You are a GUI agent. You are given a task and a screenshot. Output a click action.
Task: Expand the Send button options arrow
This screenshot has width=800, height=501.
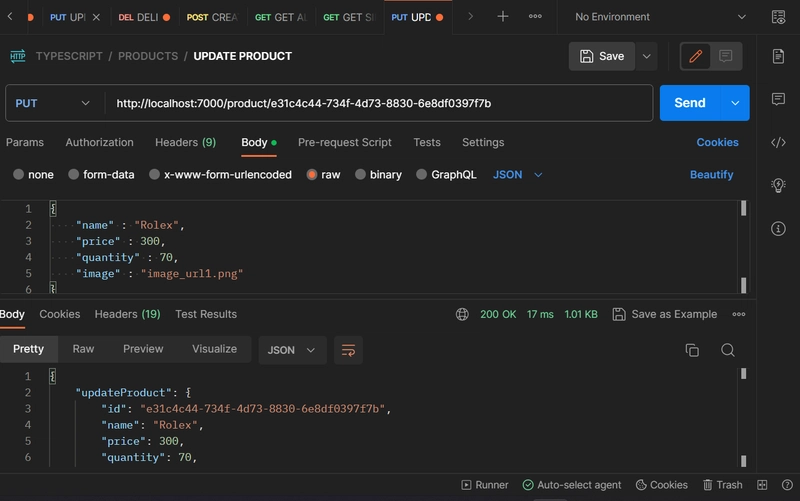tap(735, 103)
